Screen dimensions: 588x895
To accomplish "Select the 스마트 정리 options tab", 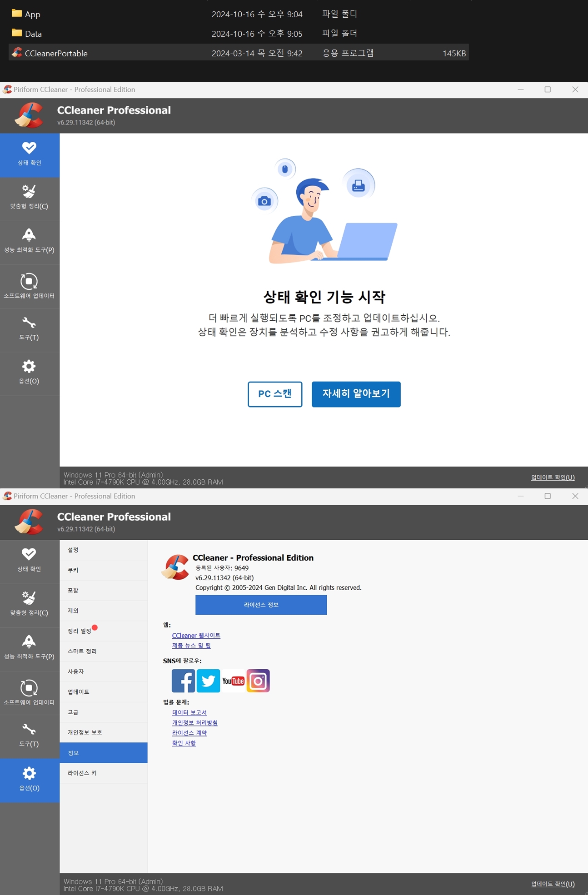I will [x=104, y=651].
